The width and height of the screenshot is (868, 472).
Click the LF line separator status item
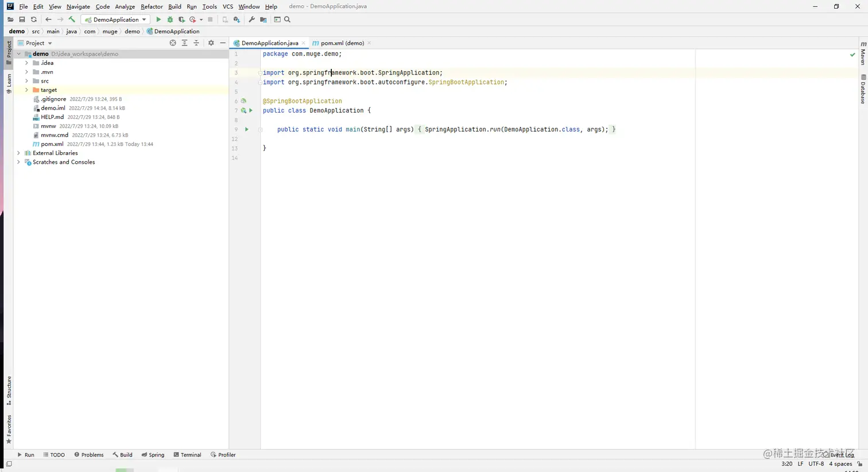800,464
